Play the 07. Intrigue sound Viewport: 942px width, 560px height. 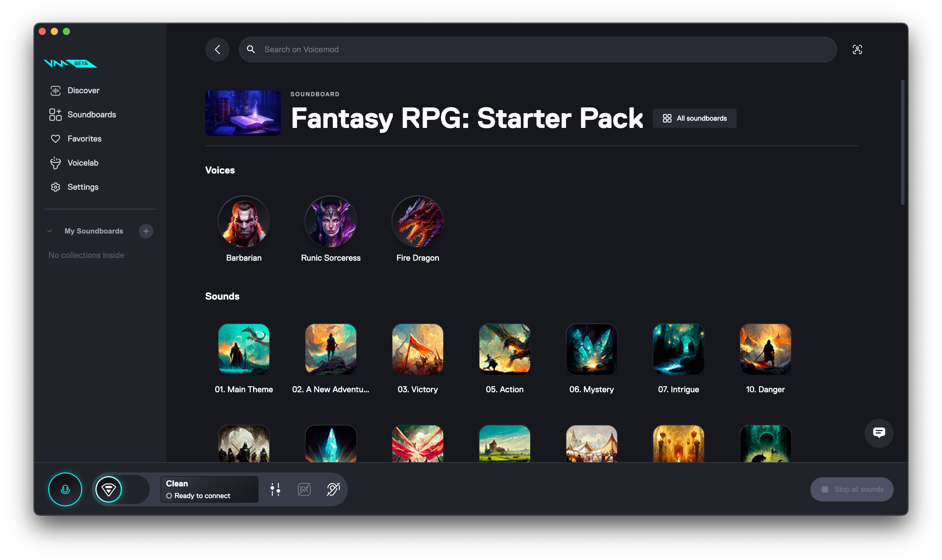[678, 349]
